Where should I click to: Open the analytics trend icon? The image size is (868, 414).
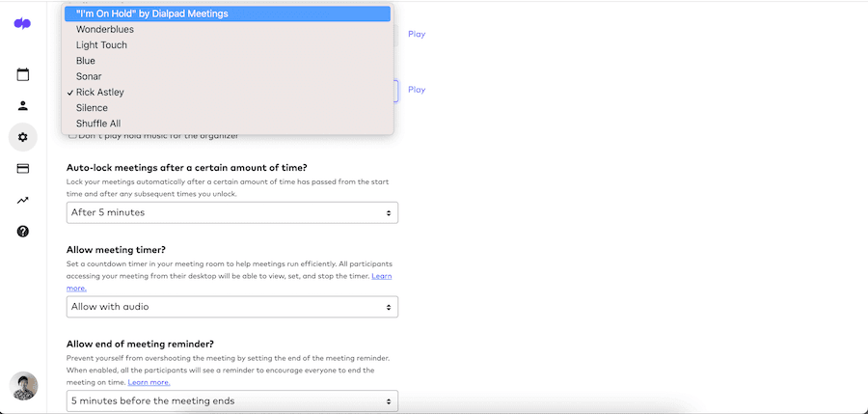pyautogui.click(x=23, y=200)
